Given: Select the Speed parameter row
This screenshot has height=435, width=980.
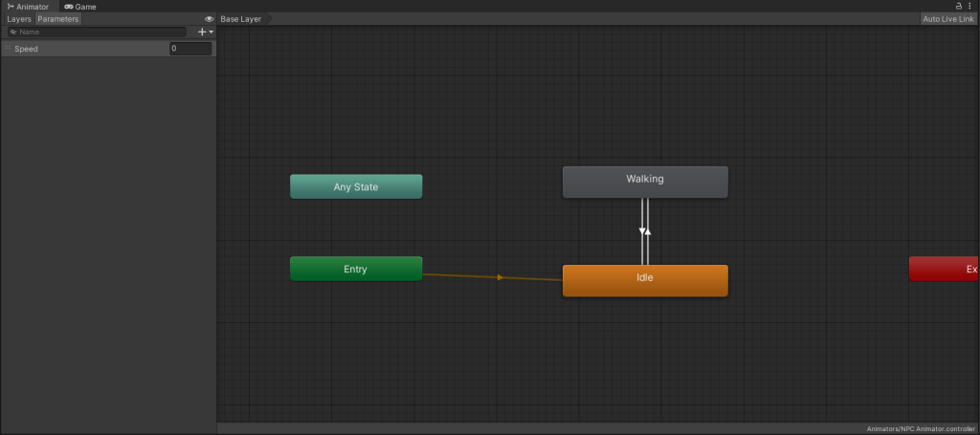Looking at the screenshot, I should click(x=108, y=49).
